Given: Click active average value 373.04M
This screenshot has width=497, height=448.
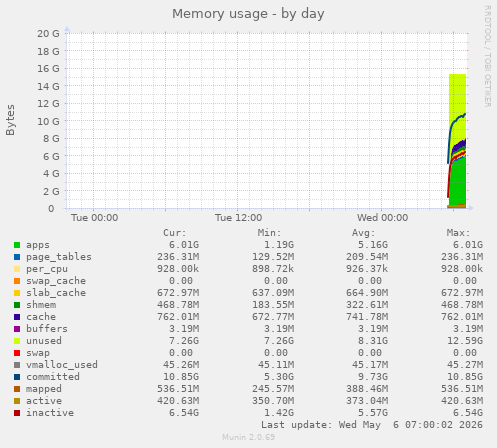Looking at the screenshot, I should [x=367, y=401].
